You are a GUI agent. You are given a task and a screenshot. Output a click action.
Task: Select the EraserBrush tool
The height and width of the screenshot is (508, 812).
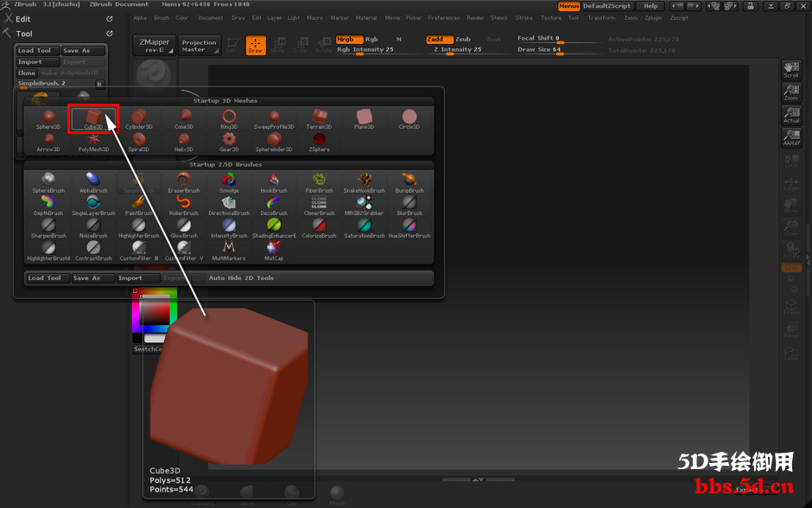[x=184, y=183]
